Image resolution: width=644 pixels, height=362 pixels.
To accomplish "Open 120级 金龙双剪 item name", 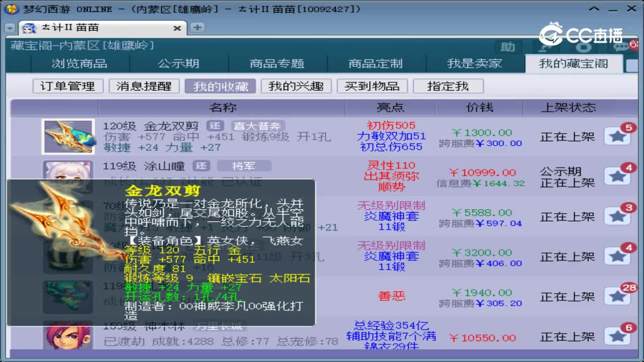I will point(151,126).
